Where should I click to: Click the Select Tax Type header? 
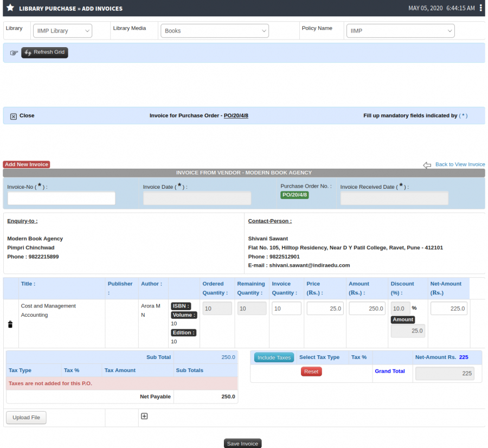319,357
